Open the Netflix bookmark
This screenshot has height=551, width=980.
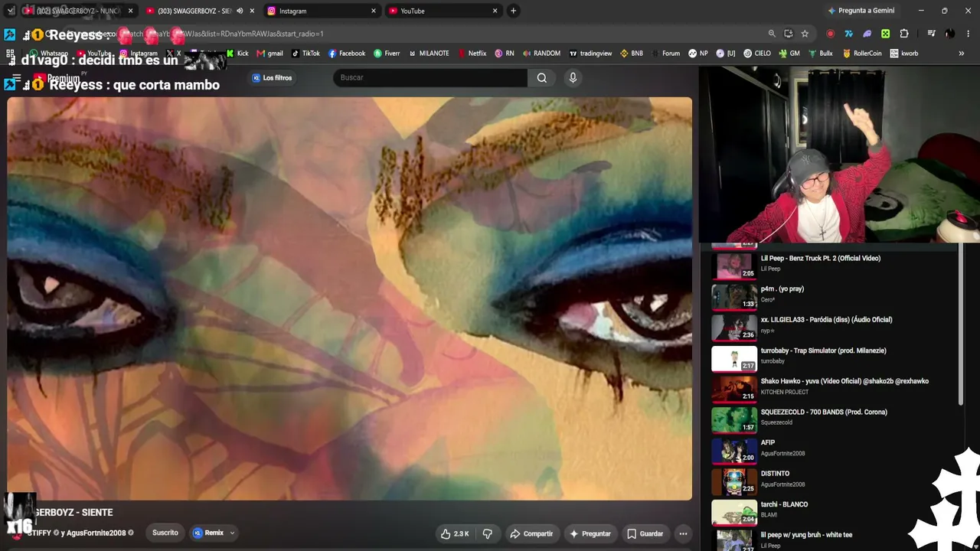[x=472, y=54]
